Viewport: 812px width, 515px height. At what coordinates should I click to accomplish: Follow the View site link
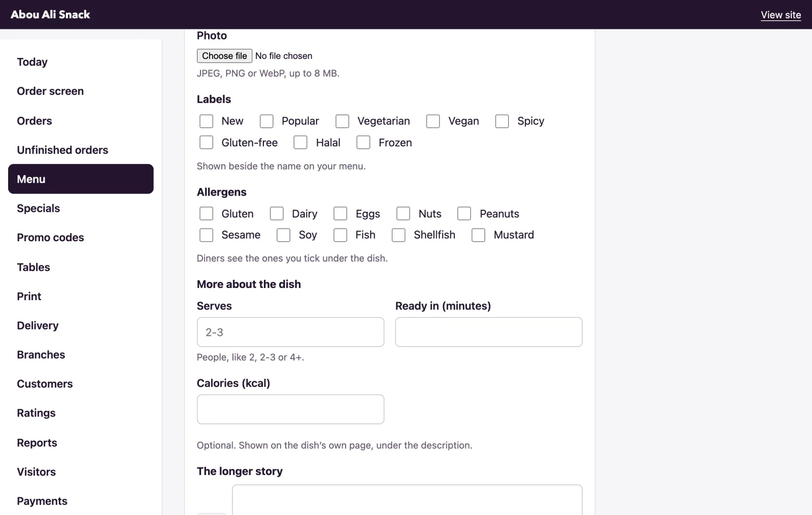point(781,15)
